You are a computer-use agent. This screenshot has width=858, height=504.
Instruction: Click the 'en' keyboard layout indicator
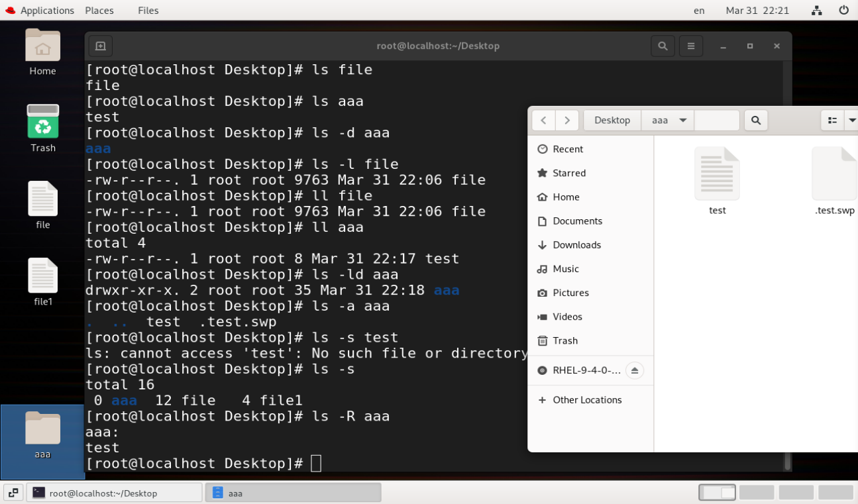click(699, 10)
